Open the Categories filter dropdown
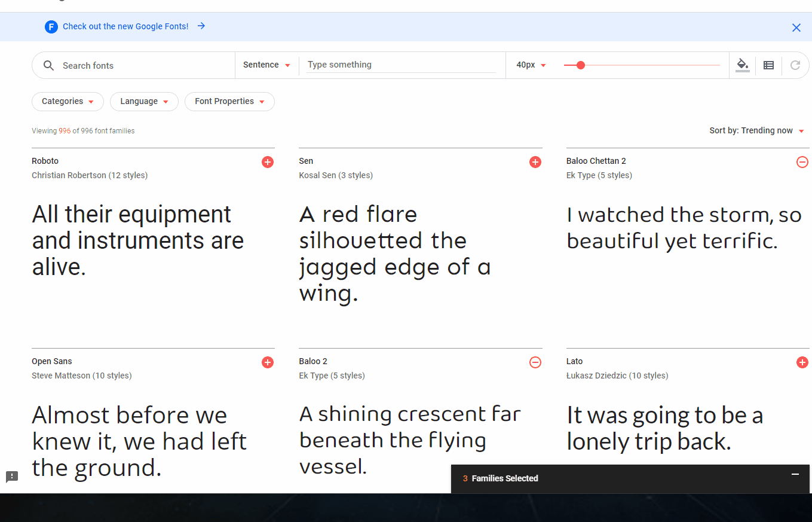Screen dimensions: 812x522 point(68,102)
